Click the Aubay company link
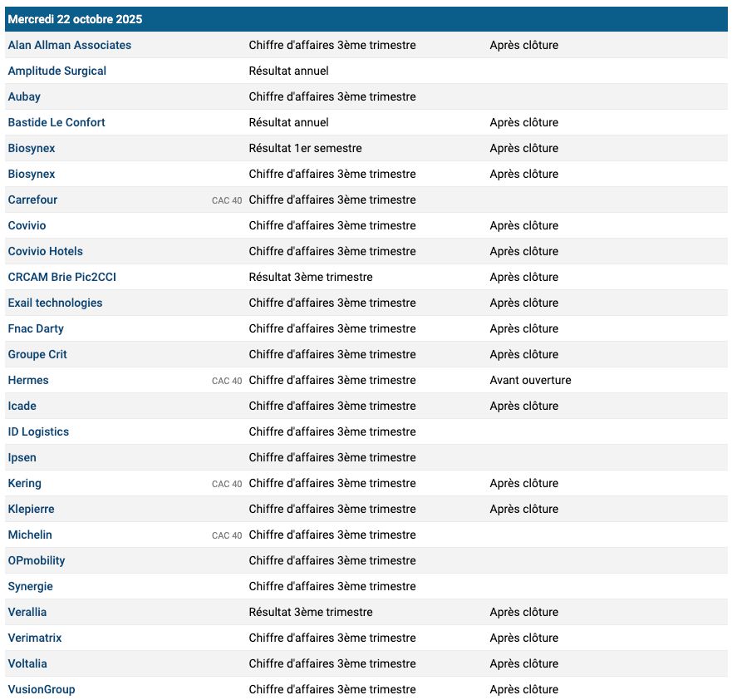732x700 pixels. click(24, 96)
